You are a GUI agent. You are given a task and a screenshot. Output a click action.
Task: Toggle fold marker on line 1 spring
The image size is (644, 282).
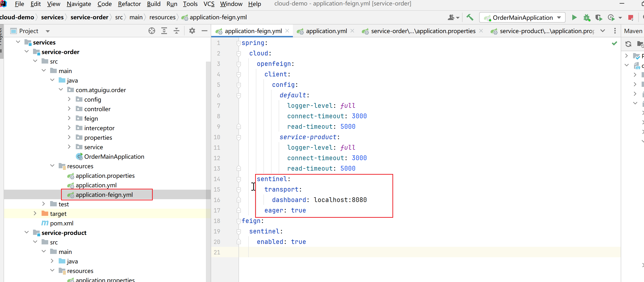click(239, 43)
